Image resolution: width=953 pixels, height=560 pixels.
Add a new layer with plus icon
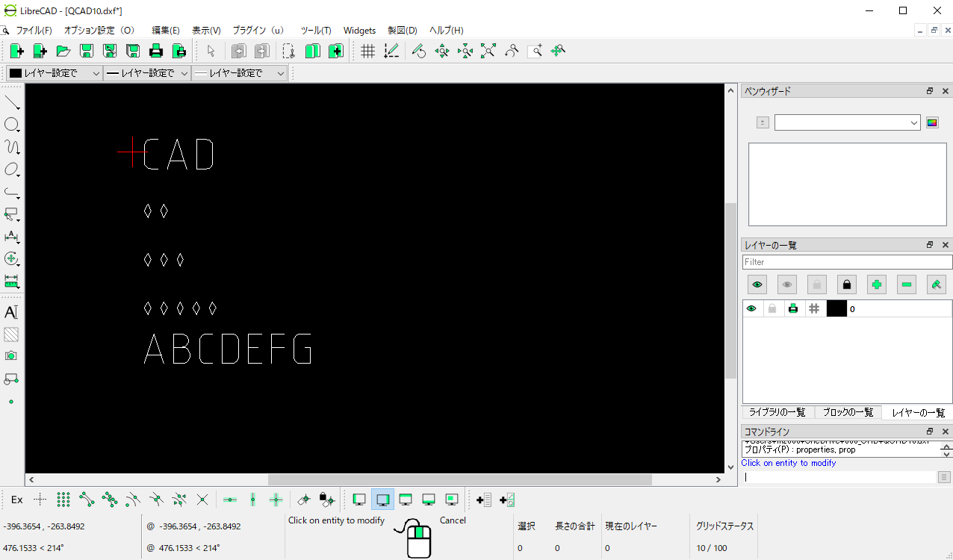pos(877,284)
